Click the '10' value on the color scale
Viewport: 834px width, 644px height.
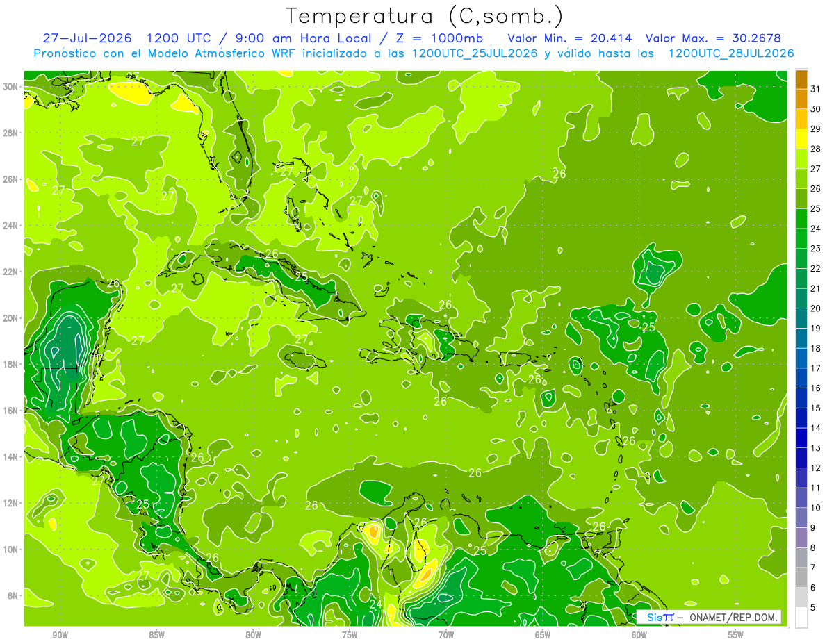coord(815,508)
